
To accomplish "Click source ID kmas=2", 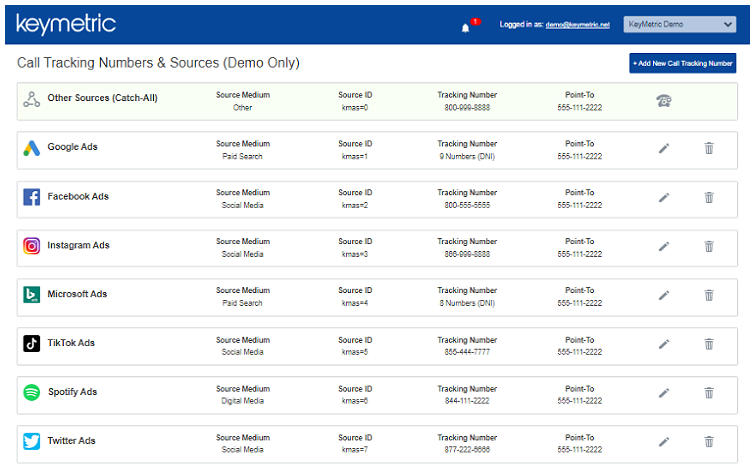I will (x=355, y=205).
